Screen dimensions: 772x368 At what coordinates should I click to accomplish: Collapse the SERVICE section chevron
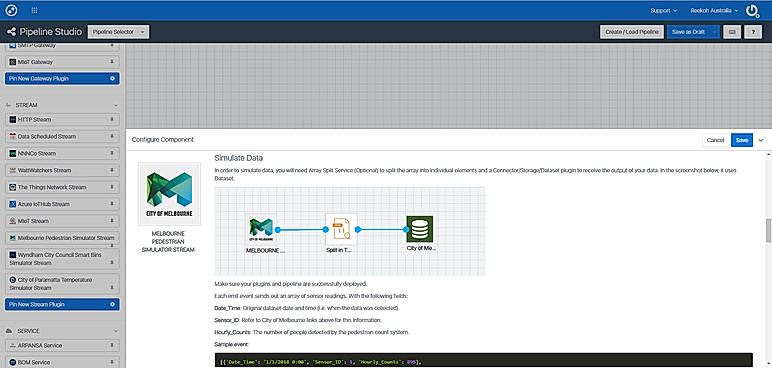point(116,331)
